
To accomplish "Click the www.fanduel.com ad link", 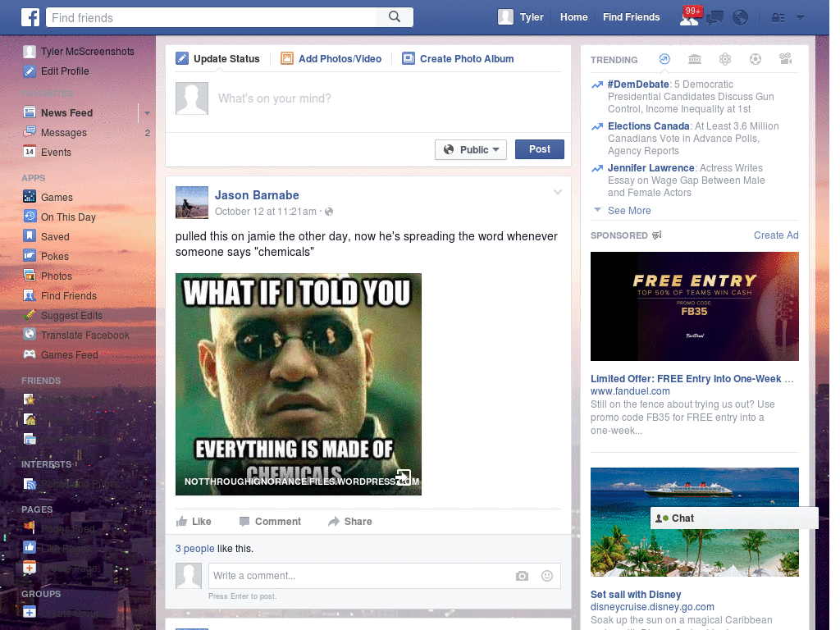I will (x=630, y=391).
